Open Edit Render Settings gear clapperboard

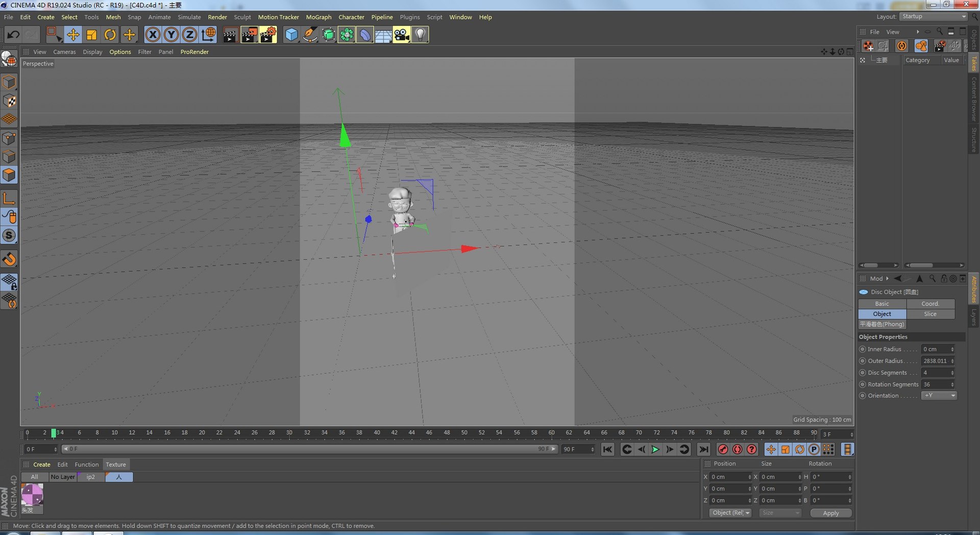tap(268, 35)
